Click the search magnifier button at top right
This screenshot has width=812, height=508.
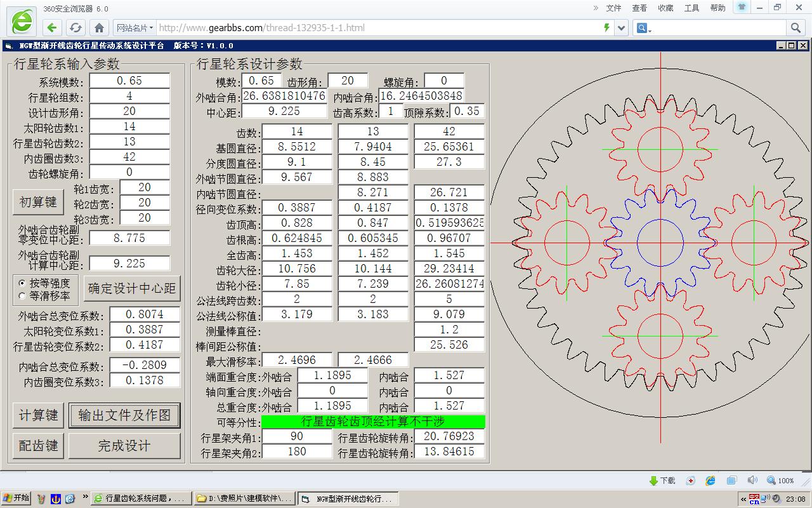[796, 28]
